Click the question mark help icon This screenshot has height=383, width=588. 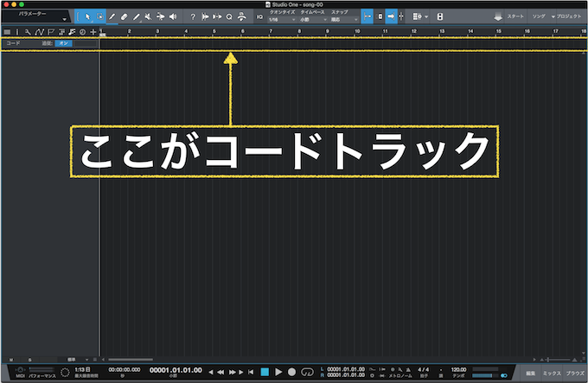click(193, 16)
